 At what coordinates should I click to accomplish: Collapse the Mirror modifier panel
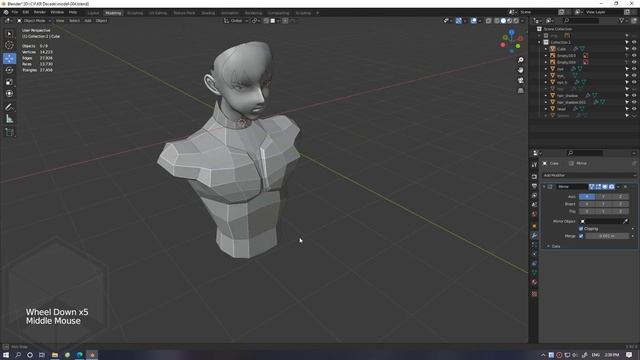[544, 187]
